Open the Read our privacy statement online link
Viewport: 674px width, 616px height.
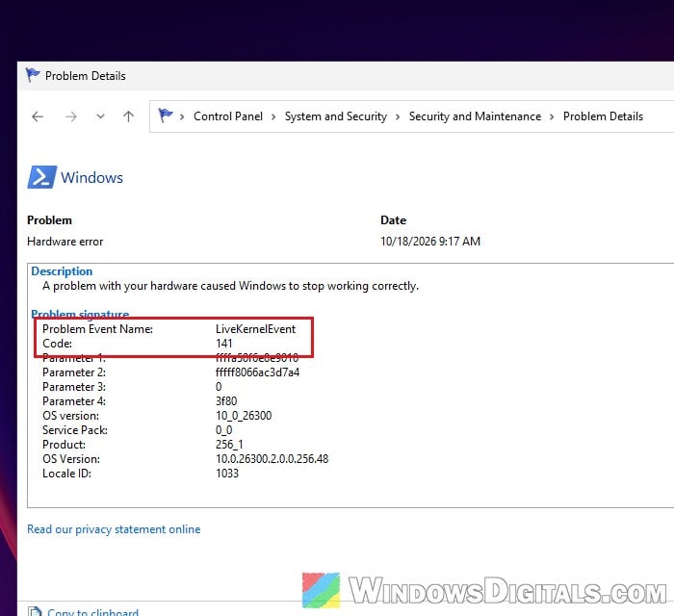114,529
